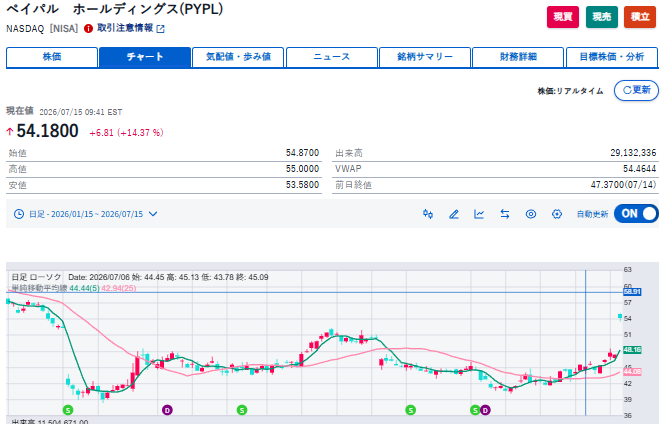Image resolution: width=664 pixels, height=424 pixels.
Task: Click the orange 積立 button
Action: point(640,17)
